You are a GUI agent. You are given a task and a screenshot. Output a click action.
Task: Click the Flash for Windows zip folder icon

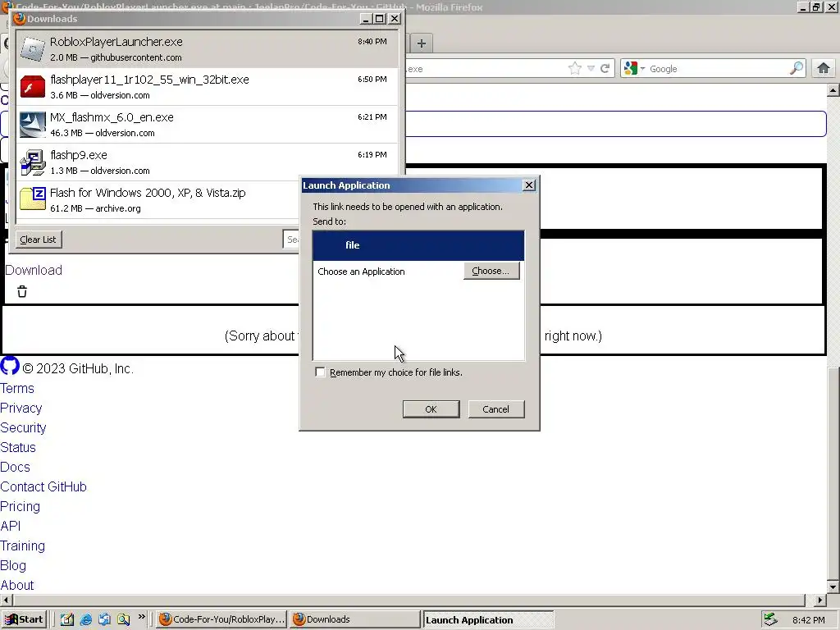33,200
